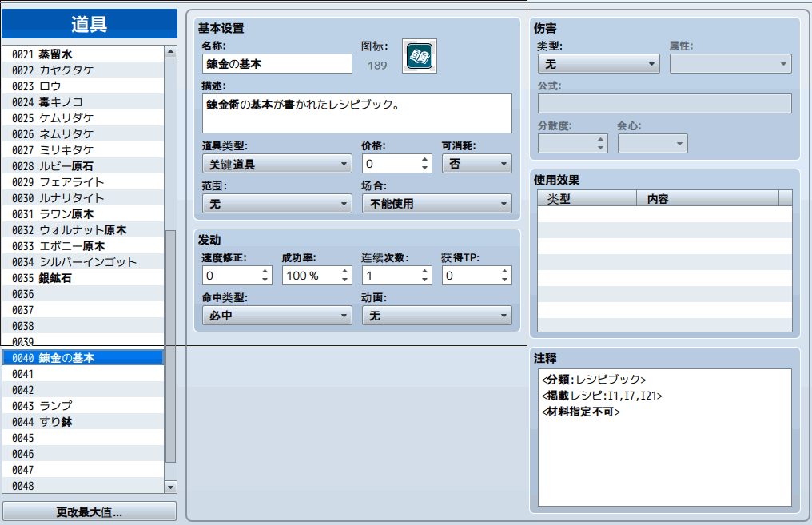
Task: Click the 内容 column header in 使用效果
Action: [x=707, y=198]
